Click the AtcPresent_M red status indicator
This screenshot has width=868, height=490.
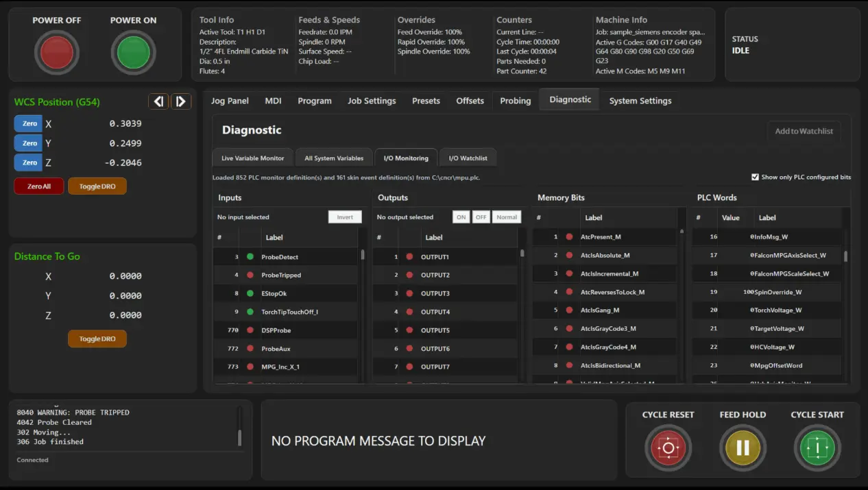click(x=569, y=236)
